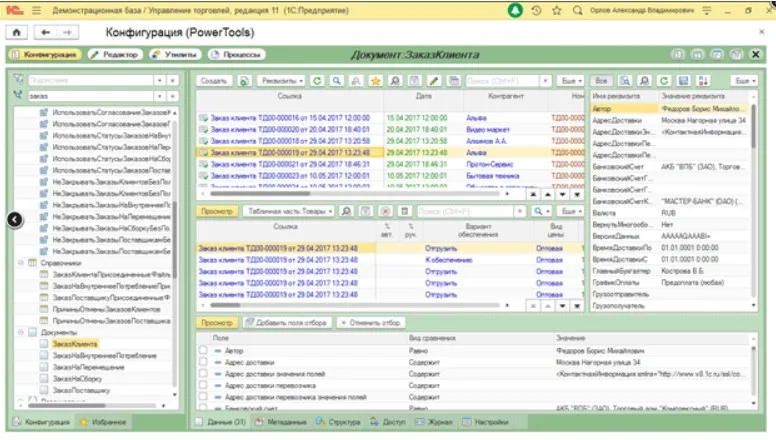Open the Журнал bottom tab
Viewport: 776px width, 440px height.
pos(434,422)
